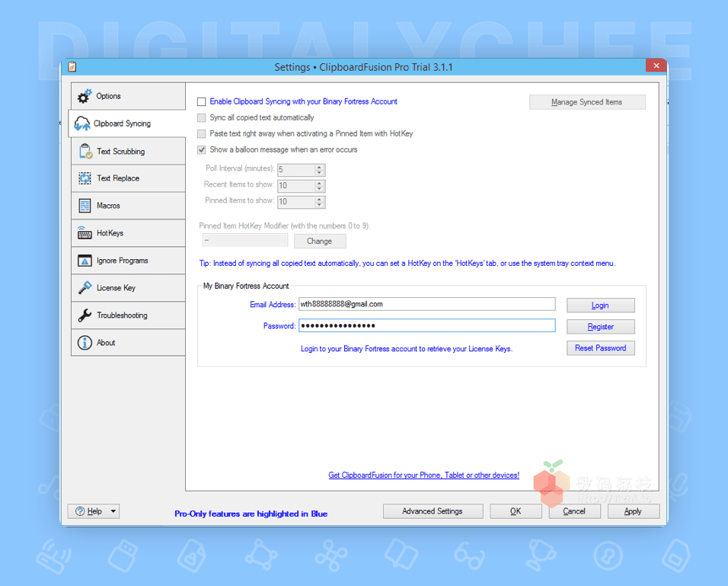Toggle Paste text right away with HotKey
The image size is (728, 586).
click(202, 134)
